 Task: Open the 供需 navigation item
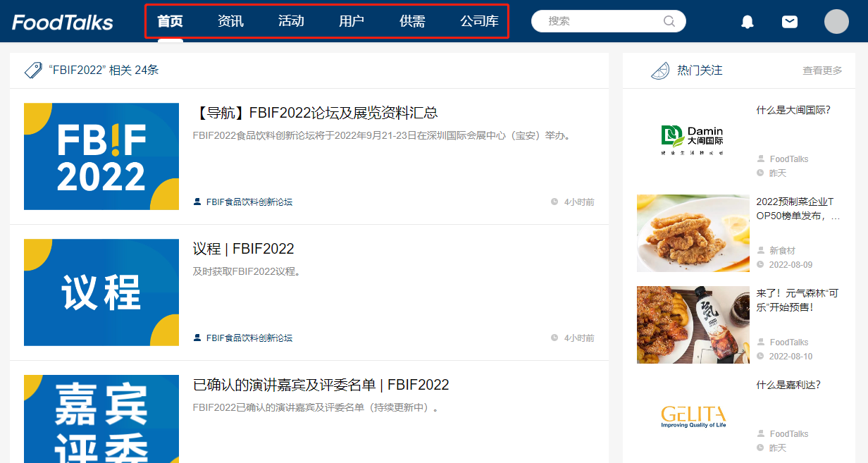click(412, 21)
